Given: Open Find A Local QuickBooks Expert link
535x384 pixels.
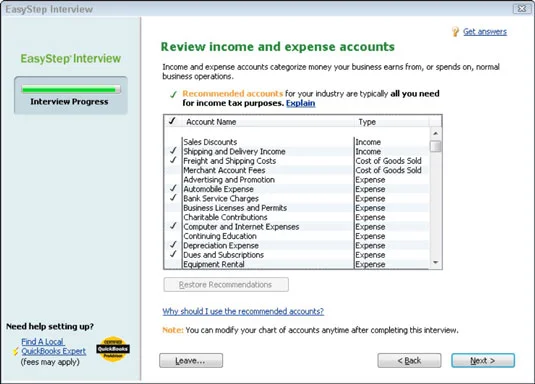Looking at the screenshot, I should point(54,346).
